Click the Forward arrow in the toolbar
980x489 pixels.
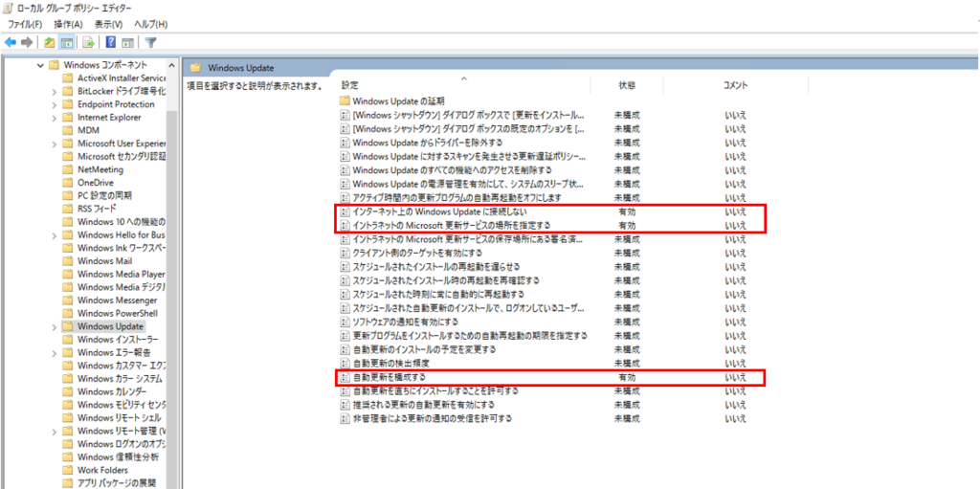[x=26, y=42]
